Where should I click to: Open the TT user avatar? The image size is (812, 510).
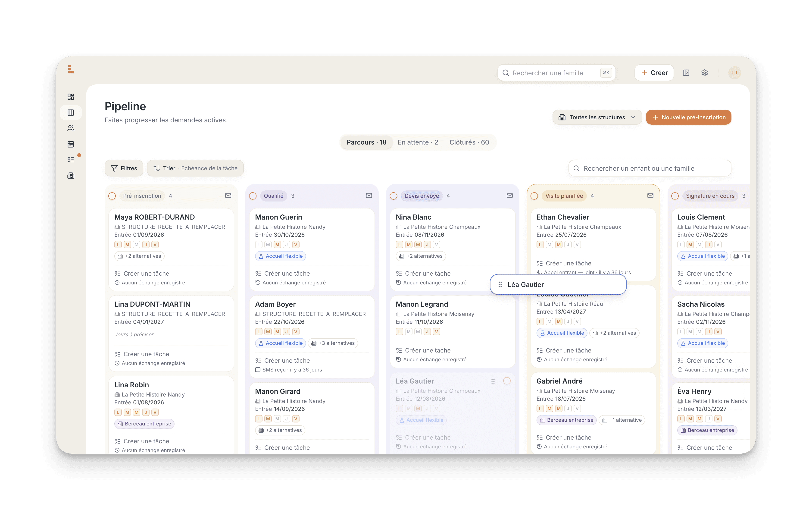coord(734,73)
